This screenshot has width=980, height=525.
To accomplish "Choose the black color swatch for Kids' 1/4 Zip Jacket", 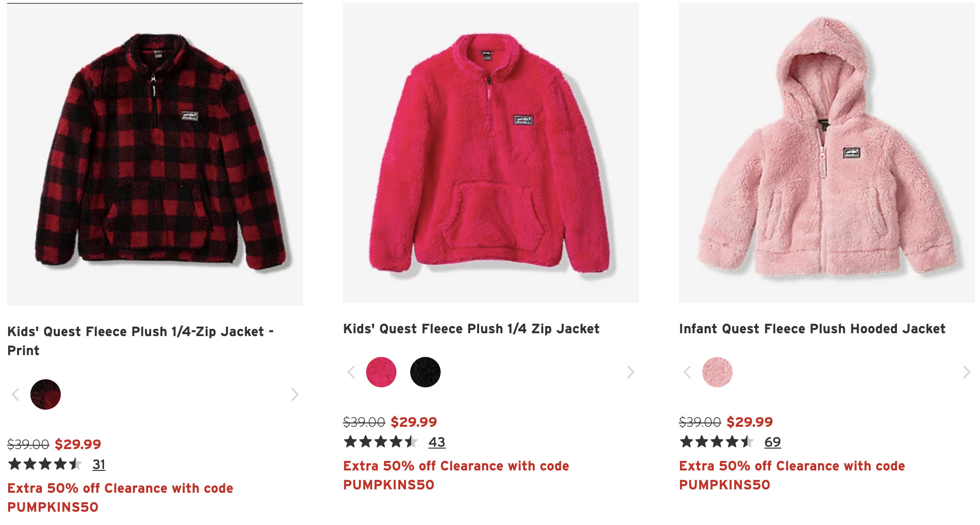I will [425, 372].
